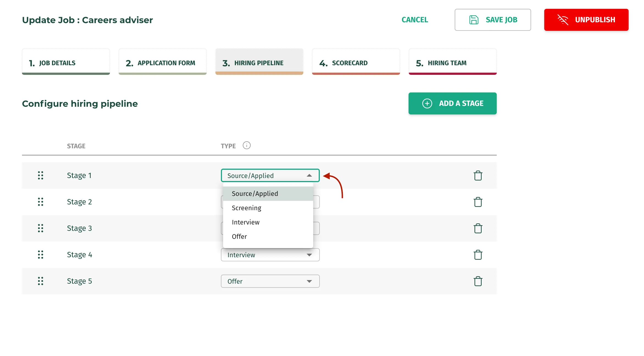This screenshot has height=356, width=644.
Task: Choose Offer from the dropdown list
Action: coord(268,237)
